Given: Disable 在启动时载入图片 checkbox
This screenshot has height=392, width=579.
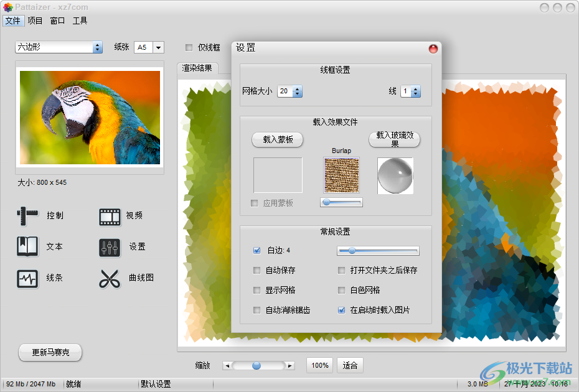Looking at the screenshot, I should 341,310.
